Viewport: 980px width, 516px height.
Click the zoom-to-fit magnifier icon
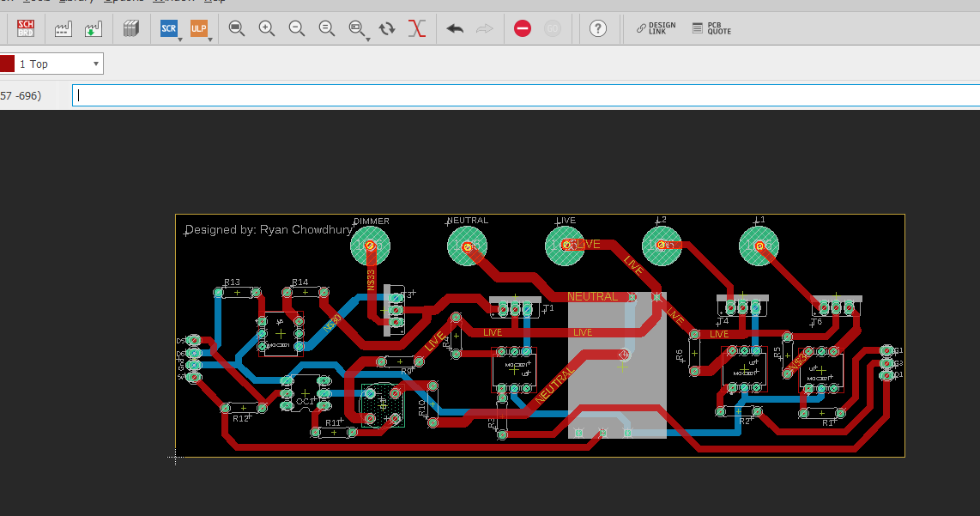tap(236, 28)
